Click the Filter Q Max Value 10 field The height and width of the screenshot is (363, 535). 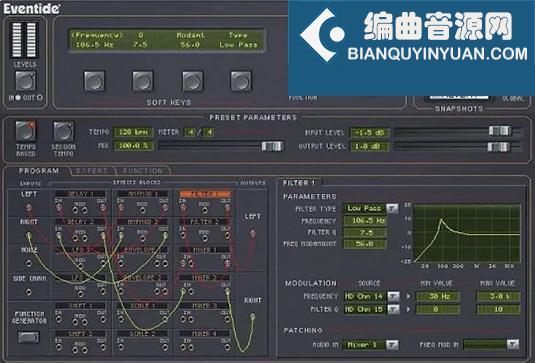coord(498,309)
